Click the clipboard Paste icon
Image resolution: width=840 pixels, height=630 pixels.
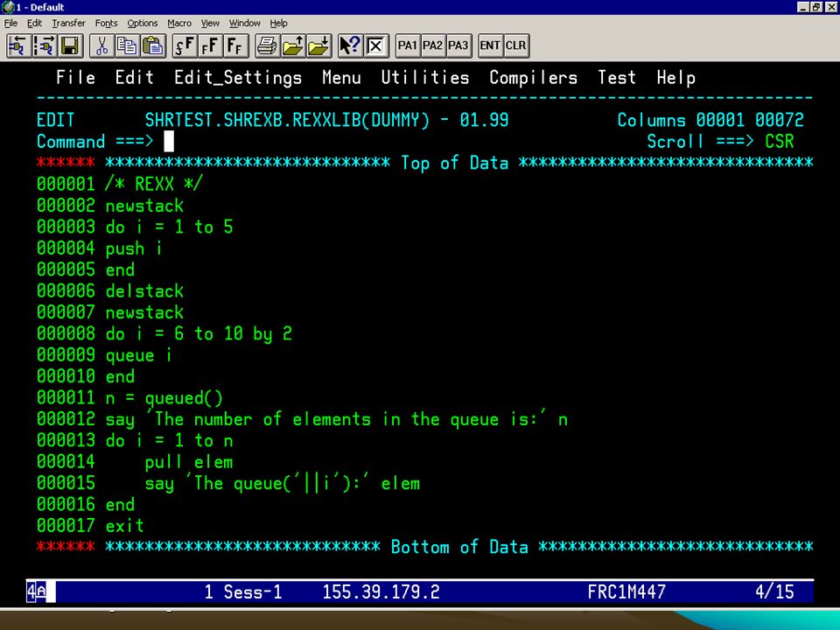point(153,45)
